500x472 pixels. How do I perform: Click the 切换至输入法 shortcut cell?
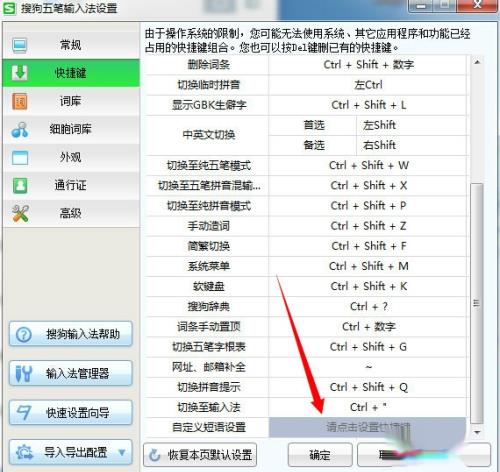368,407
